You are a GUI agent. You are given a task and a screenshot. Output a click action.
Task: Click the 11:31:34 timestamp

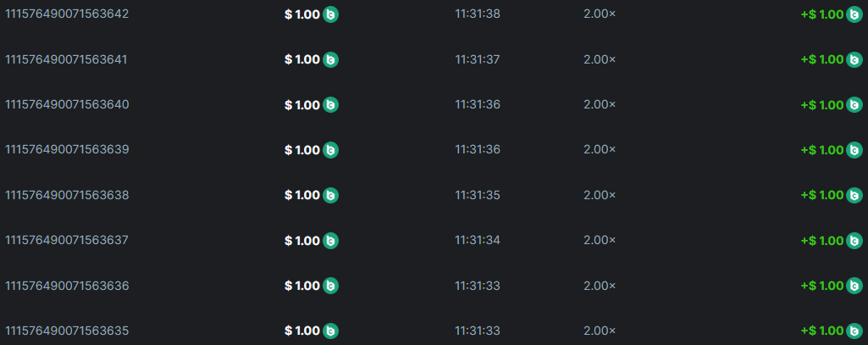[478, 240]
